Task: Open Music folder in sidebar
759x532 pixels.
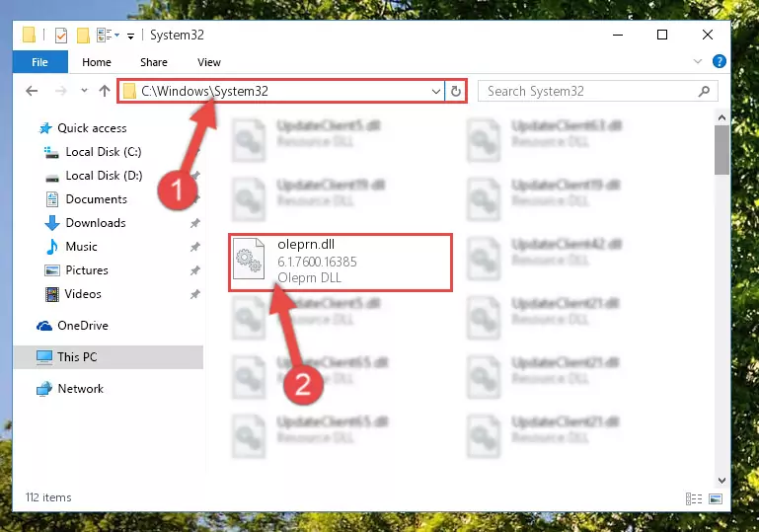Action: (x=81, y=247)
